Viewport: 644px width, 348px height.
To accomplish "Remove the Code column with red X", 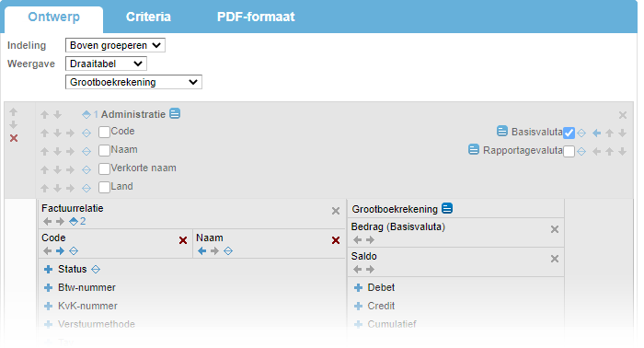I will click(183, 240).
